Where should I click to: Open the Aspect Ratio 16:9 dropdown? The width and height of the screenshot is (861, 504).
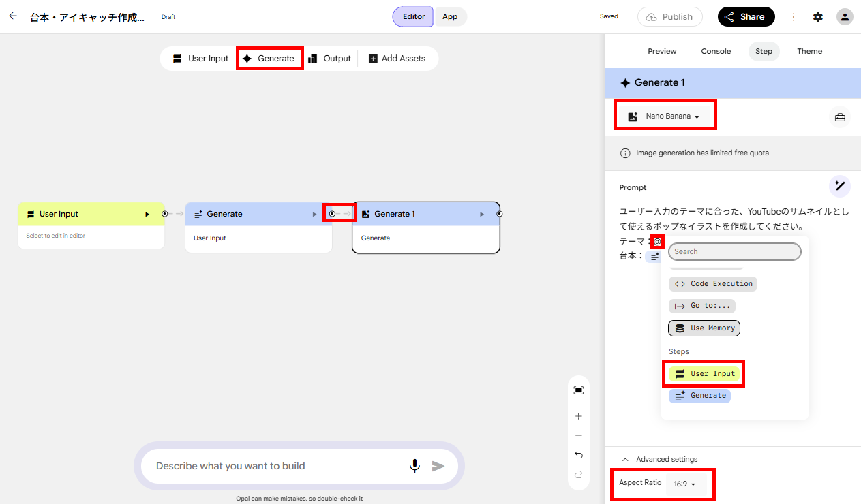coord(684,484)
